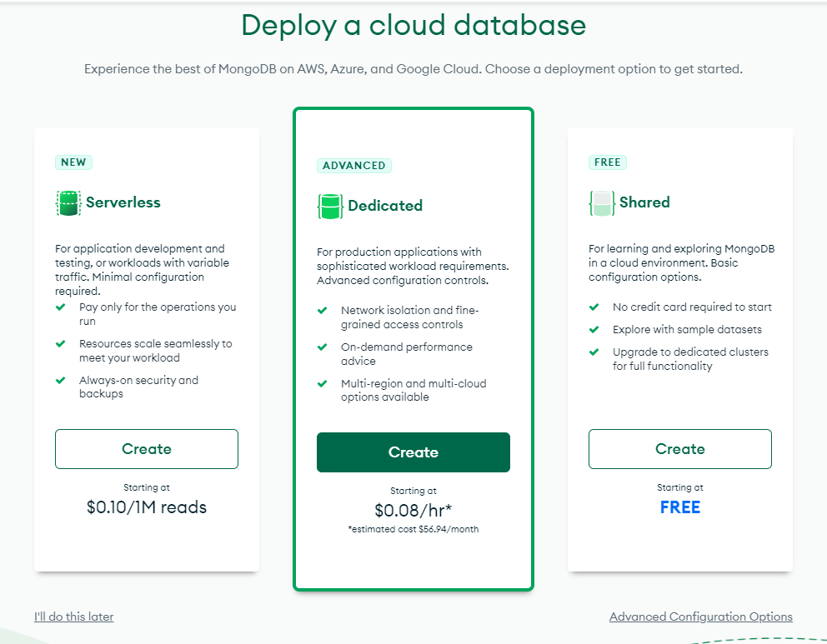Select the Shared heading
The image size is (827, 644).
coord(644,202)
